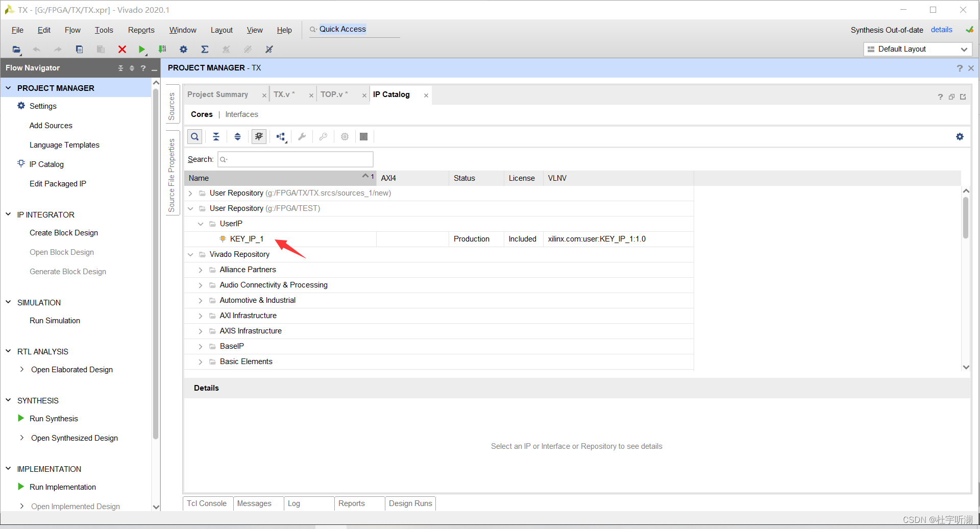Collapse all in the Flow Navigator header
This screenshot has width=980, height=529.
click(120, 68)
